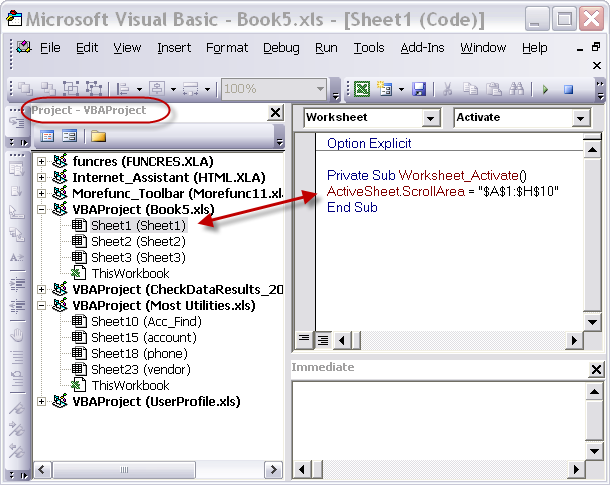Click the Find binoculars icon

pos(517,89)
